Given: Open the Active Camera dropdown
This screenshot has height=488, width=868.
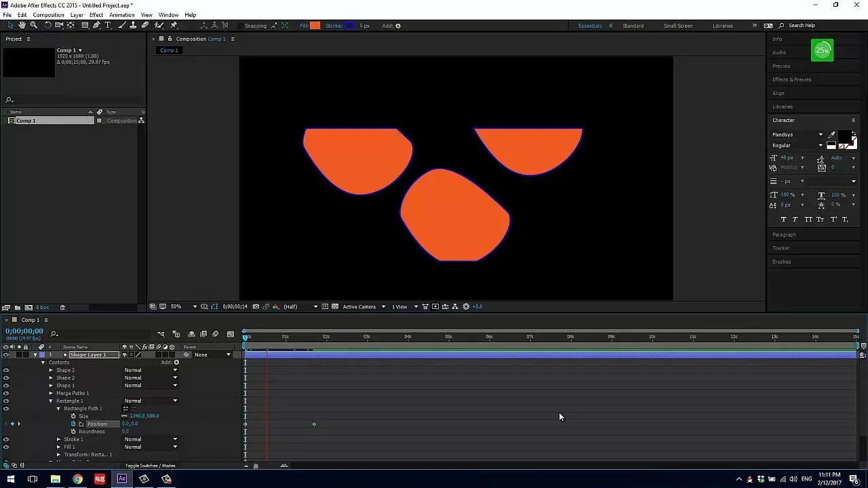Looking at the screenshot, I should click(x=363, y=306).
